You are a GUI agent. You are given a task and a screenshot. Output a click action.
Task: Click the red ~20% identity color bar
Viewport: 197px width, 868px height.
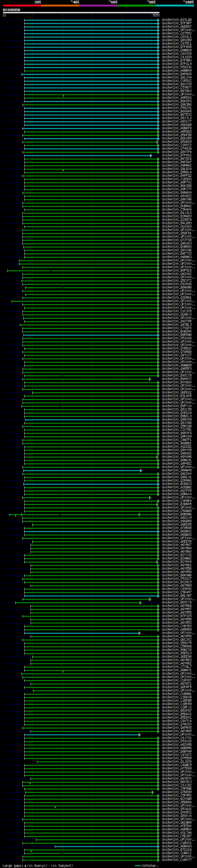point(22,6)
